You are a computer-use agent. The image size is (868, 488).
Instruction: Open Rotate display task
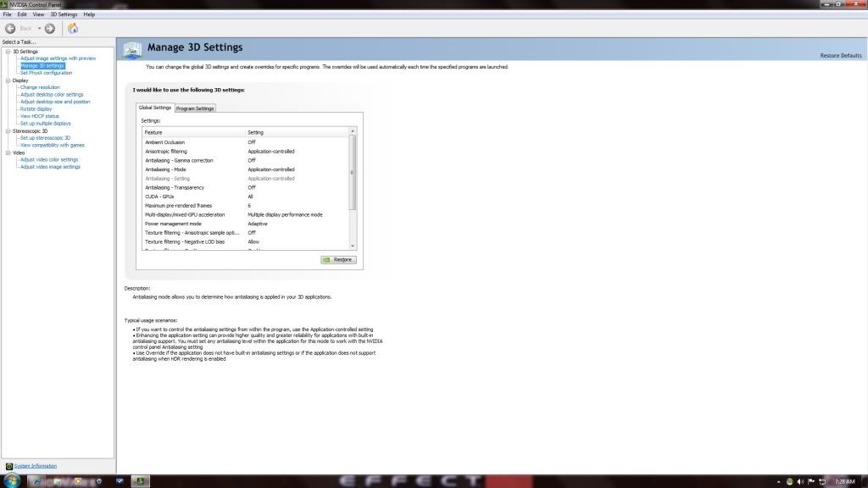pyautogui.click(x=36, y=109)
